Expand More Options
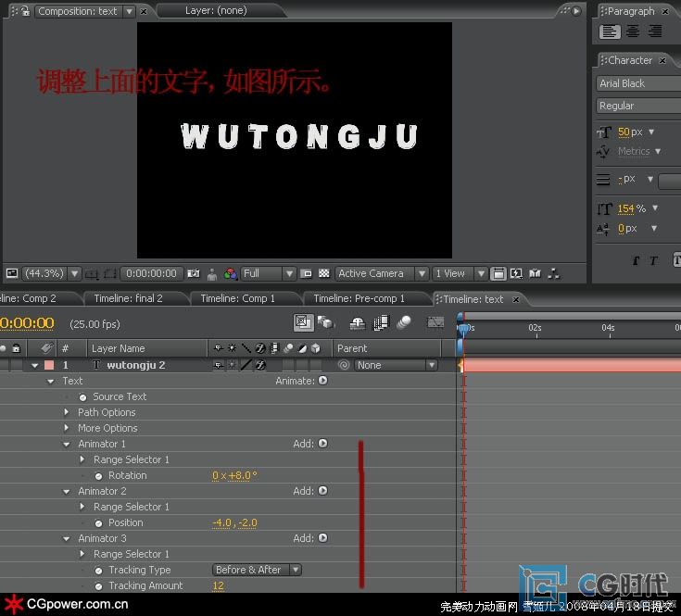This screenshot has height=616, width=681. [67, 428]
